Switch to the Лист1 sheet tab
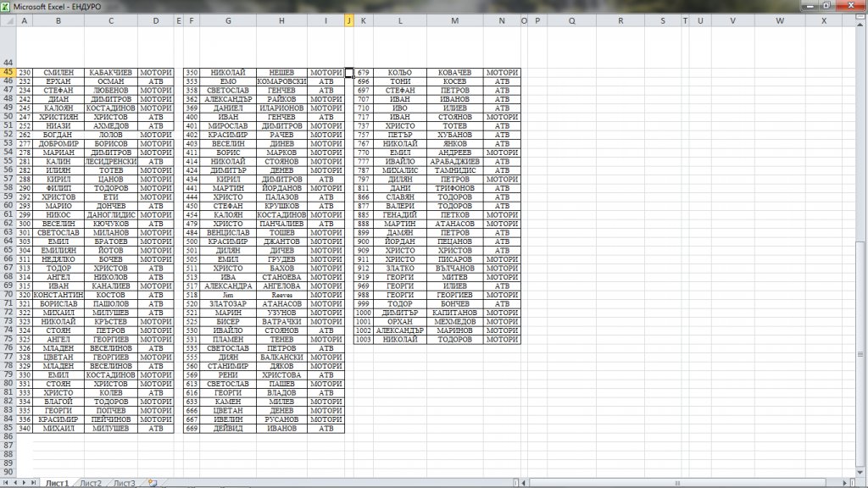The height and width of the screenshot is (488, 868). click(x=57, y=483)
